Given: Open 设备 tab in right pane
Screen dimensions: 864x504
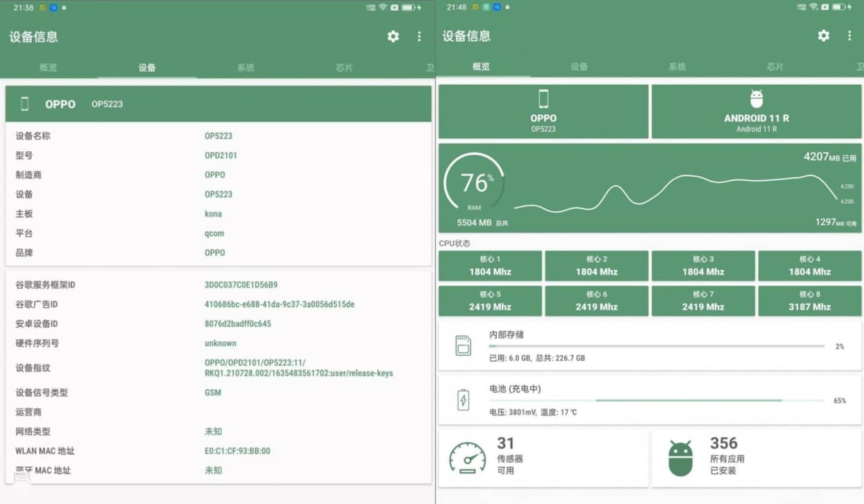Looking at the screenshot, I should coord(579,67).
